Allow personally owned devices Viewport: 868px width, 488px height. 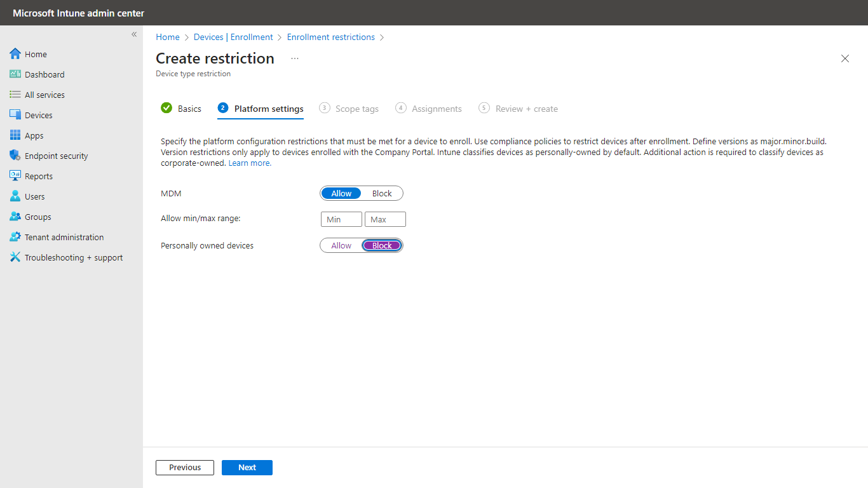341,246
